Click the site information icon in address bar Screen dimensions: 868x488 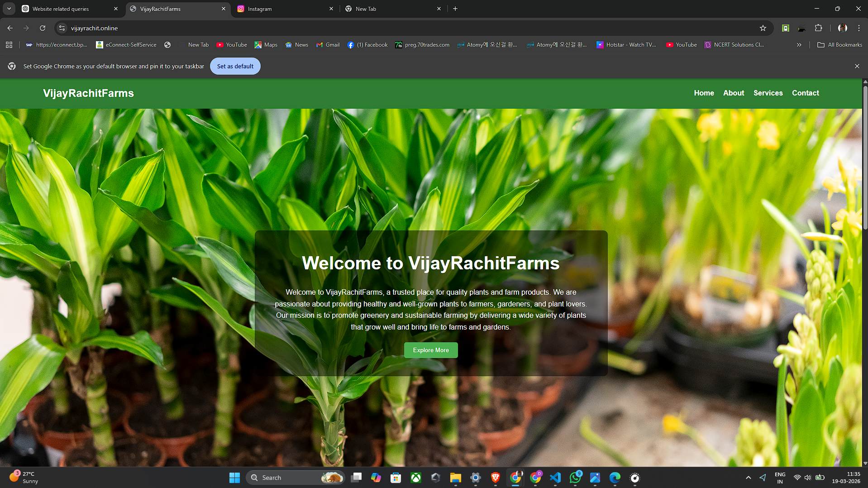click(62, 28)
